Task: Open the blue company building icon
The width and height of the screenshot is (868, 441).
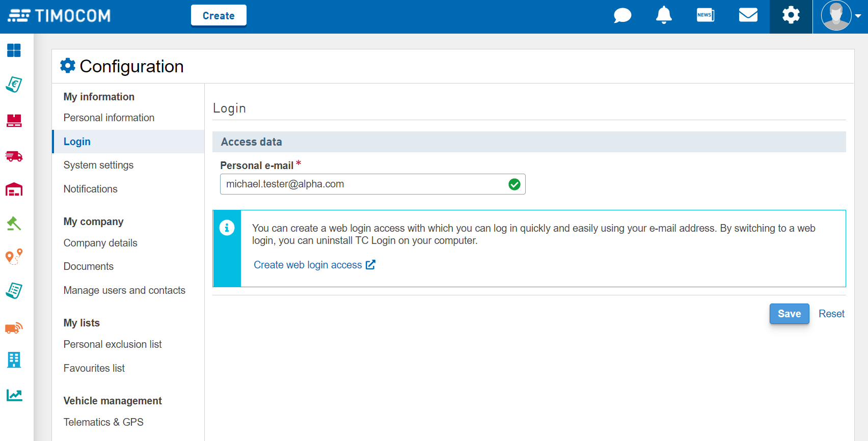Action: 14,360
